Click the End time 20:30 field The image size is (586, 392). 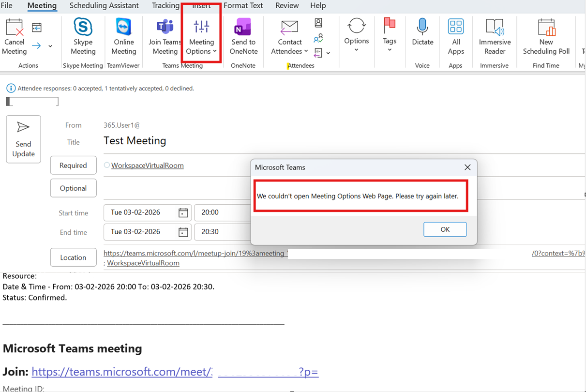pos(222,232)
